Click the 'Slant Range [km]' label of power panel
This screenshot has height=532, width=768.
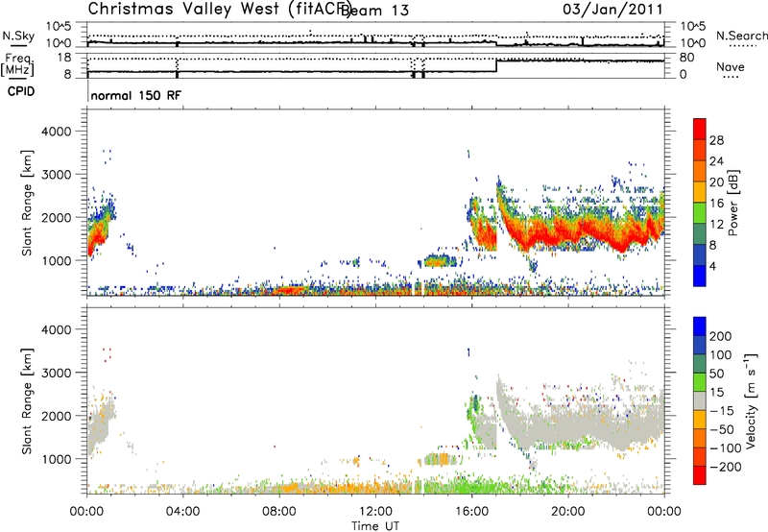(27, 203)
